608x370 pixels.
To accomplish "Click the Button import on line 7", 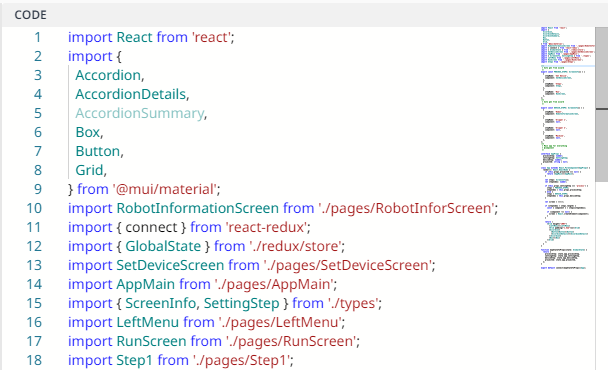I will tap(98, 151).
